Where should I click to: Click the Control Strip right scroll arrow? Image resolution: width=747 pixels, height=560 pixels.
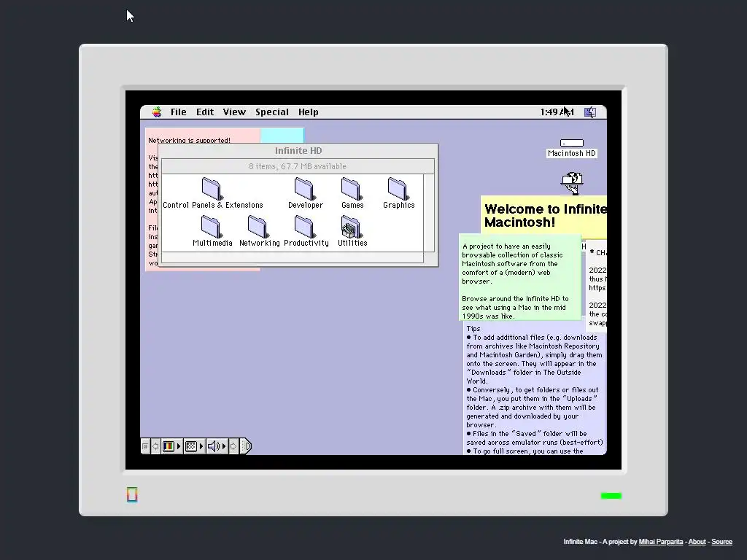point(233,446)
